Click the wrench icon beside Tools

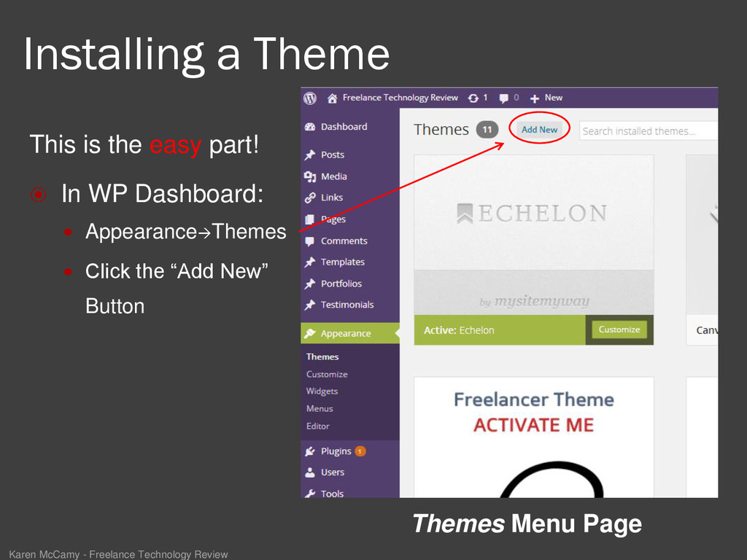click(x=310, y=494)
